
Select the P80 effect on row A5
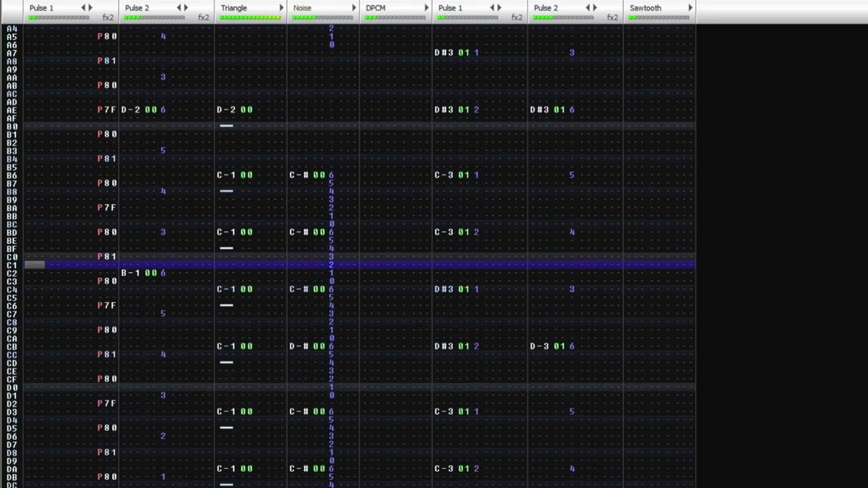[x=106, y=36]
